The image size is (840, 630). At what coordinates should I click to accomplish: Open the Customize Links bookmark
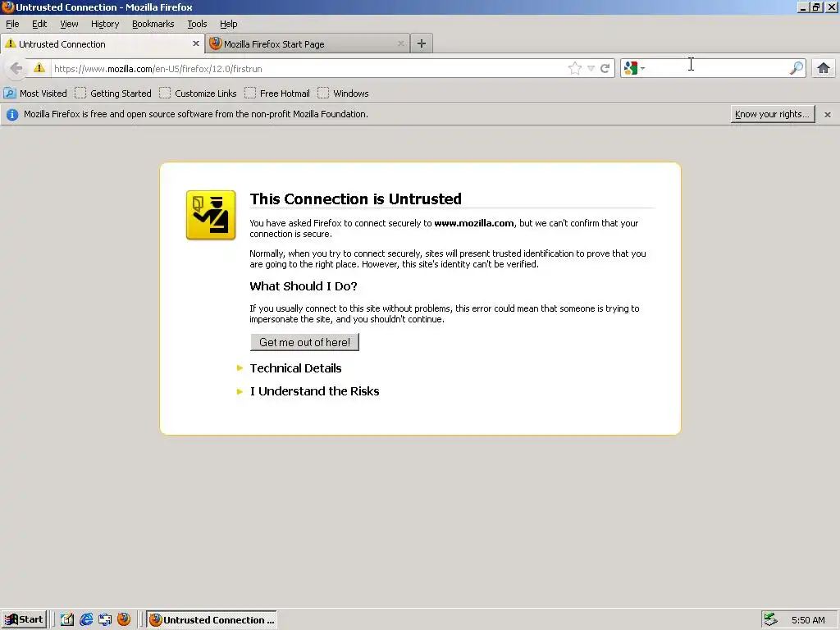[199, 94]
